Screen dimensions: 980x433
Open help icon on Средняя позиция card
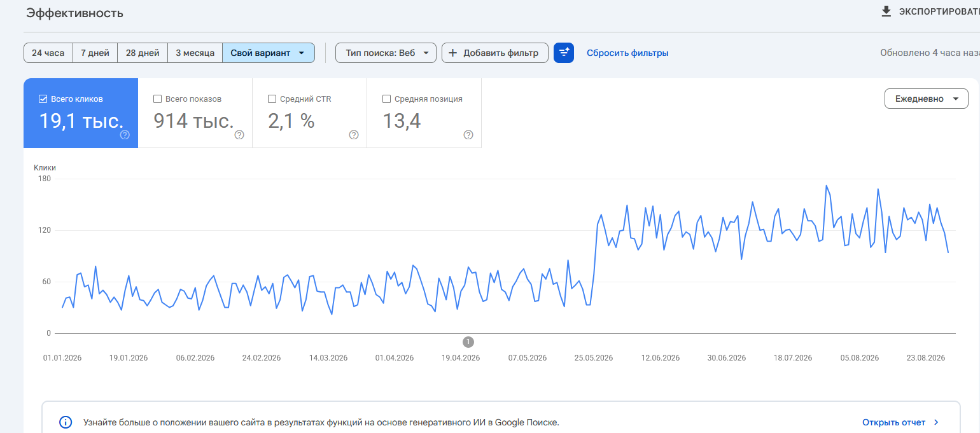click(468, 135)
